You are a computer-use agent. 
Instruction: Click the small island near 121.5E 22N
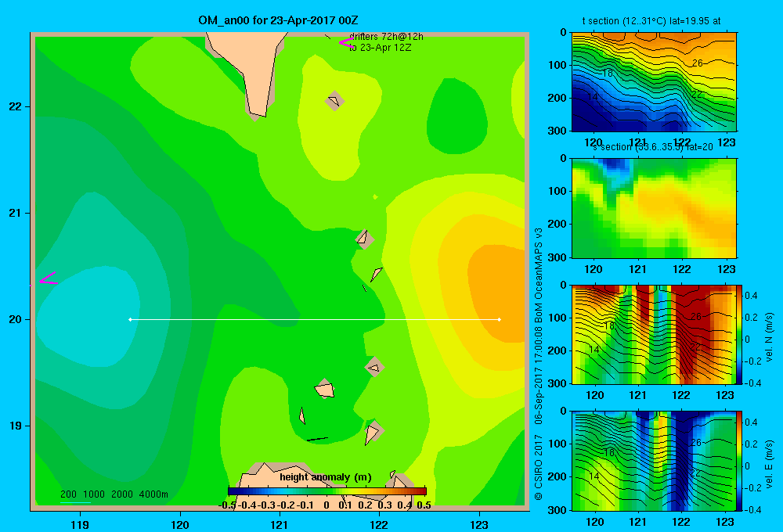pyautogui.click(x=334, y=101)
